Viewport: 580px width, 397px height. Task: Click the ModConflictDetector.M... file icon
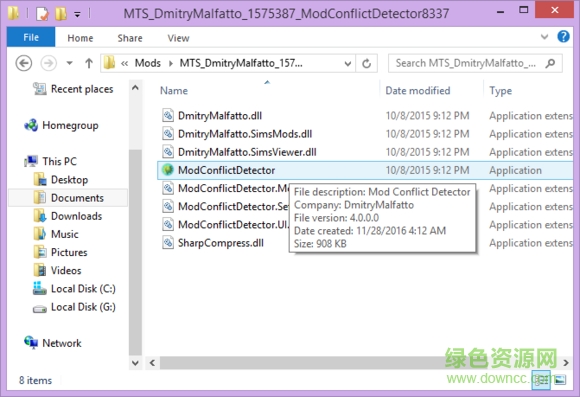(168, 188)
